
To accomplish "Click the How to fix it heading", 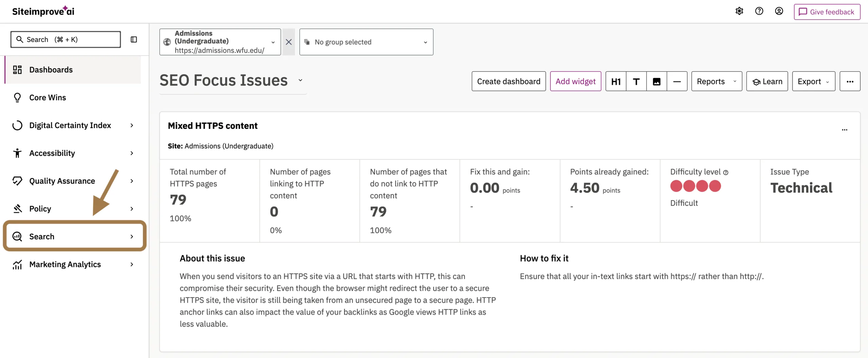I will 544,258.
